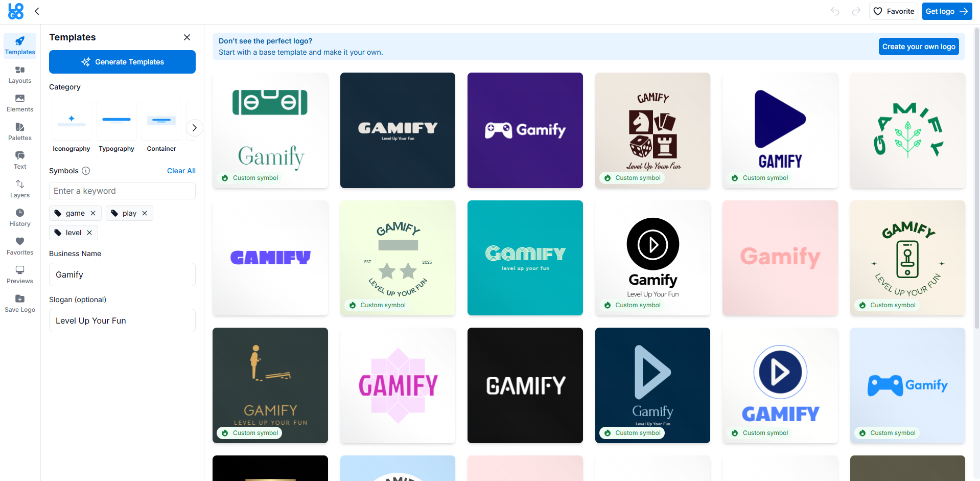Close the Templates panel
The width and height of the screenshot is (980, 481).
[186, 37]
